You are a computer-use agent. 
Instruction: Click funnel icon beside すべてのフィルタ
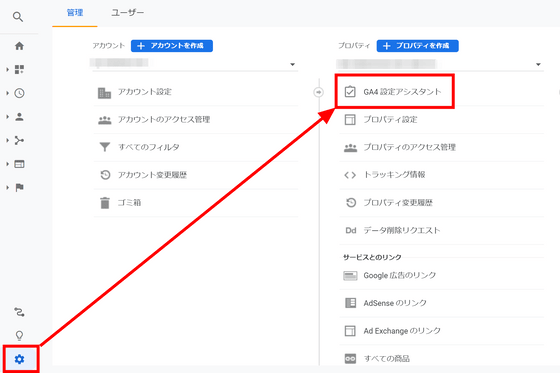pos(105,147)
